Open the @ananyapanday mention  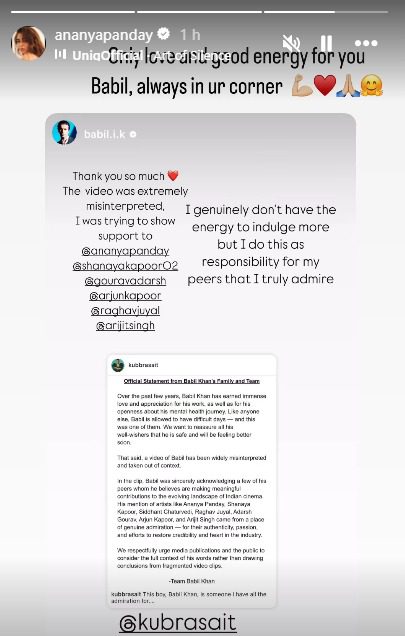pyautogui.click(x=125, y=251)
